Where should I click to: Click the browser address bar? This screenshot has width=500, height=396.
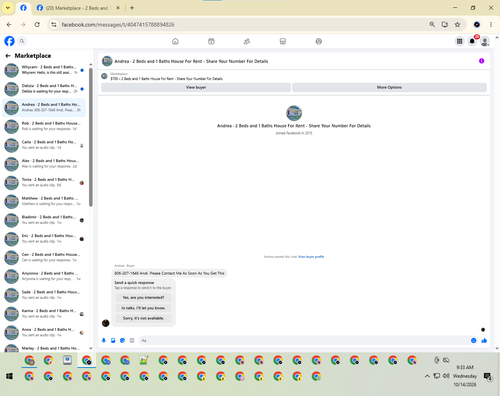point(240,25)
